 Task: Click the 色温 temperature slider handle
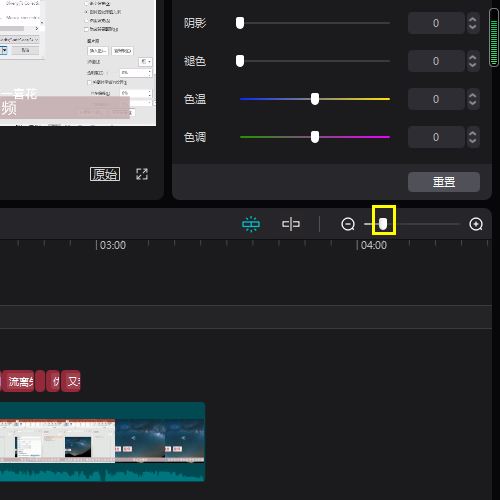[x=315, y=99]
